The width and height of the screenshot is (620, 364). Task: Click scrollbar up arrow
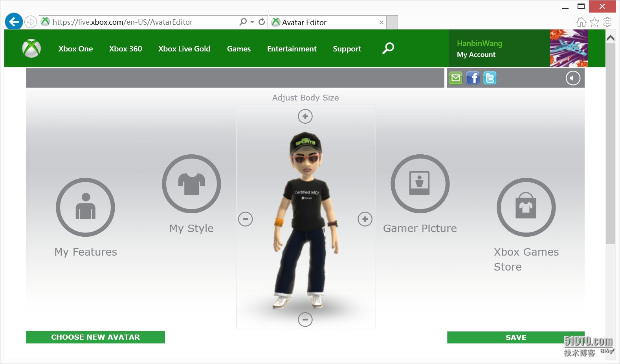(x=611, y=38)
